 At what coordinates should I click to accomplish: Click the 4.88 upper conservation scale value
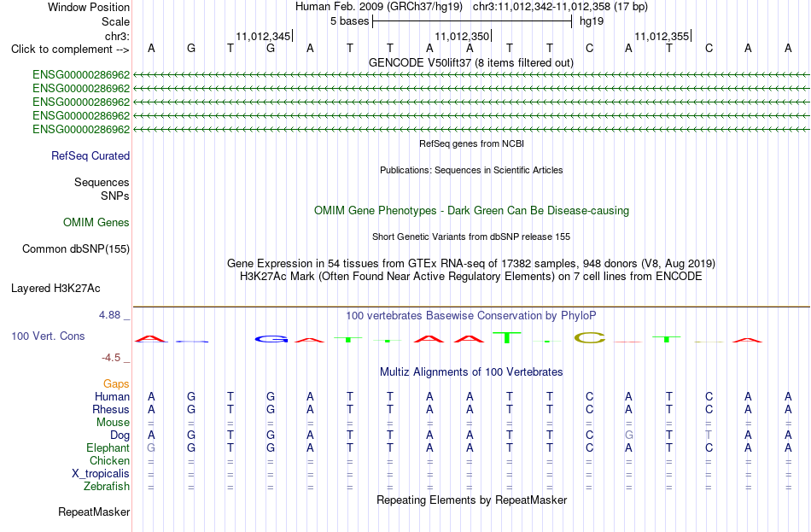(x=109, y=314)
